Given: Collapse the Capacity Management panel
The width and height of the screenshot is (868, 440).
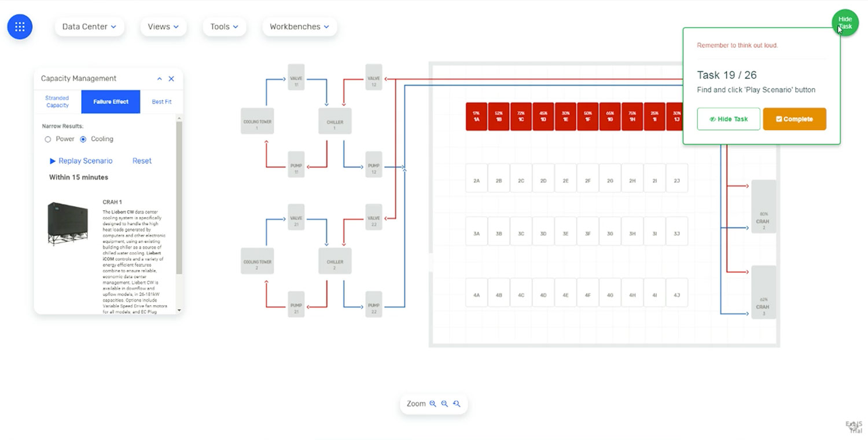Looking at the screenshot, I should coord(160,79).
